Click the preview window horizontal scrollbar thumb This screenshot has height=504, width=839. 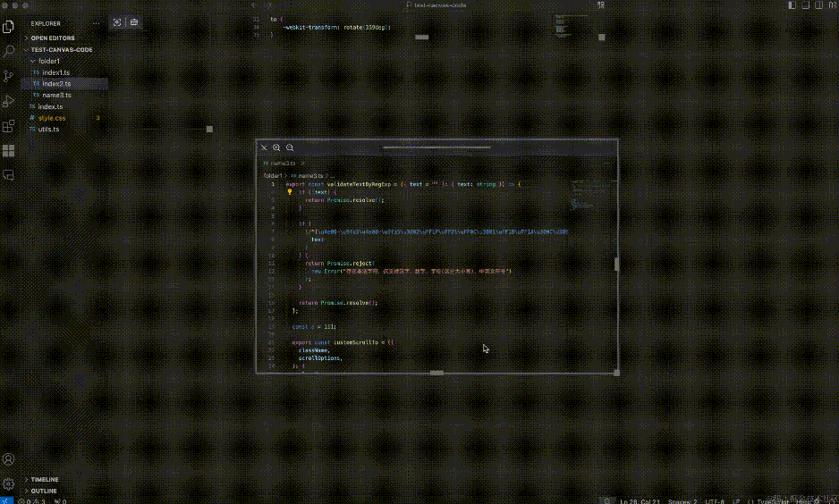coord(436,373)
